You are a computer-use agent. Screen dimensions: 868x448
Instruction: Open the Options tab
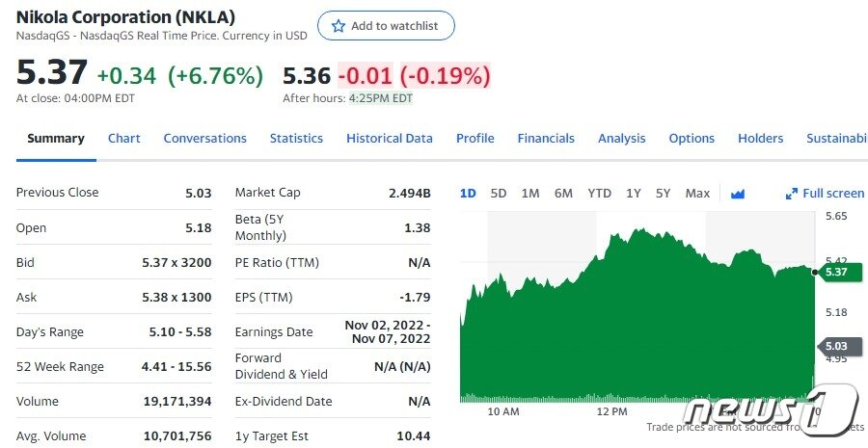coord(692,138)
